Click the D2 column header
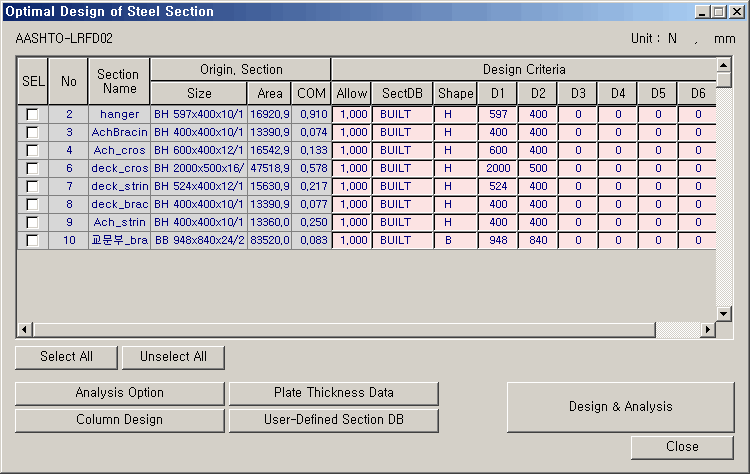Screen dimensions: 750x474 click(x=538, y=93)
